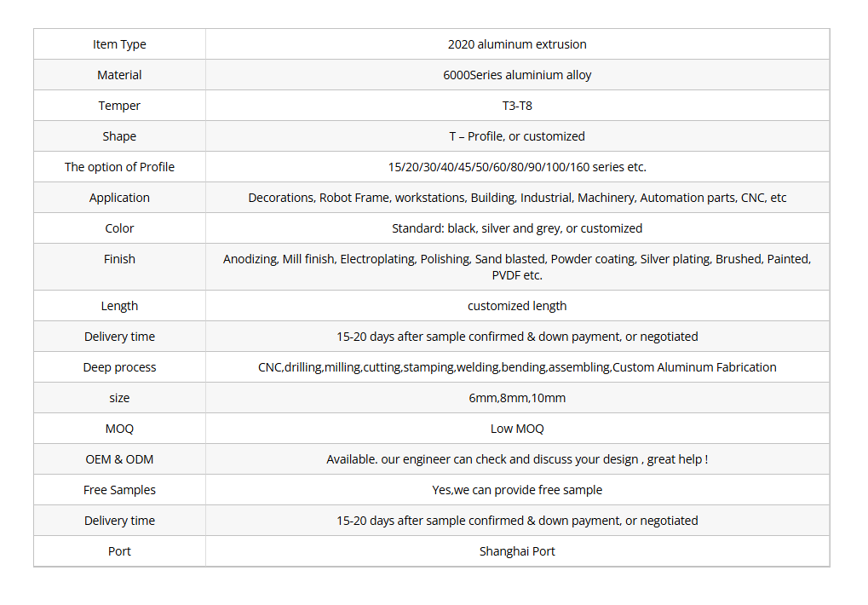The height and width of the screenshot is (605, 868).
Task: Click the profile series list "15/20/30/40/45..."
Action: [x=517, y=167]
